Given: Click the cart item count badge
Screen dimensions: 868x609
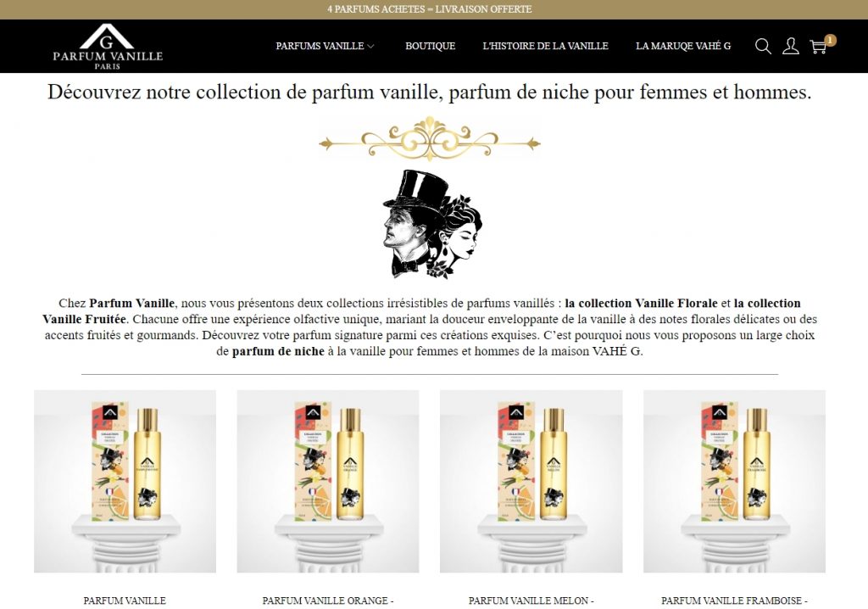Looking at the screenshot, I should 830,40.
